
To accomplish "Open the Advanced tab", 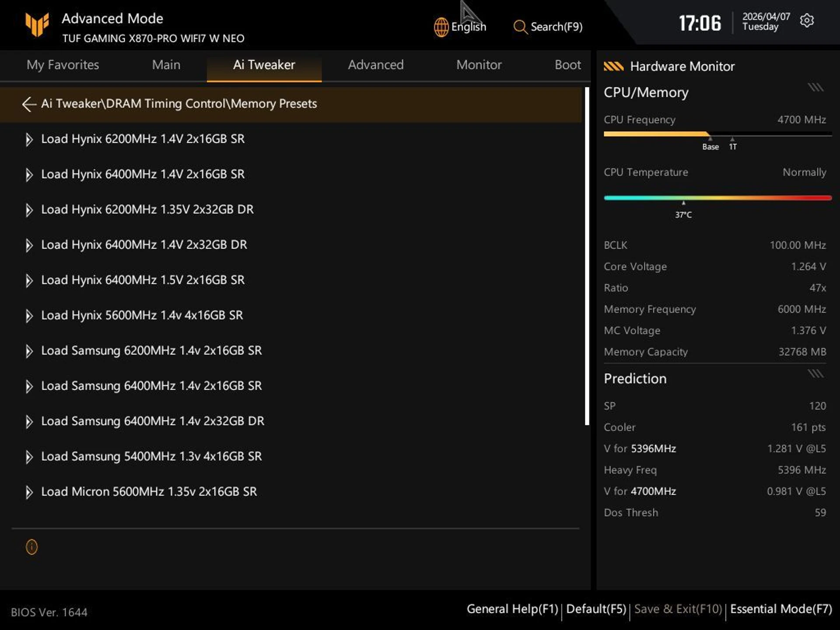I will click(376, 65).
